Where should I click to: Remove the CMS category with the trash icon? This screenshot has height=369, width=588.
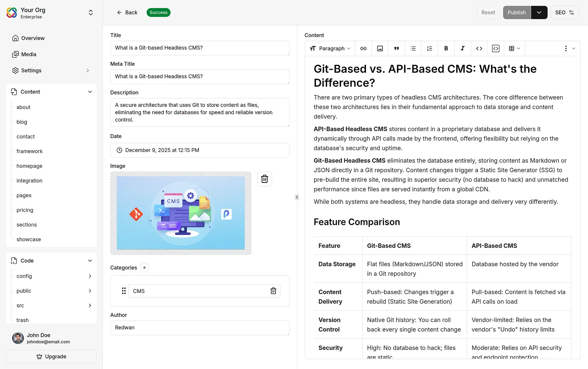[273, 290]
